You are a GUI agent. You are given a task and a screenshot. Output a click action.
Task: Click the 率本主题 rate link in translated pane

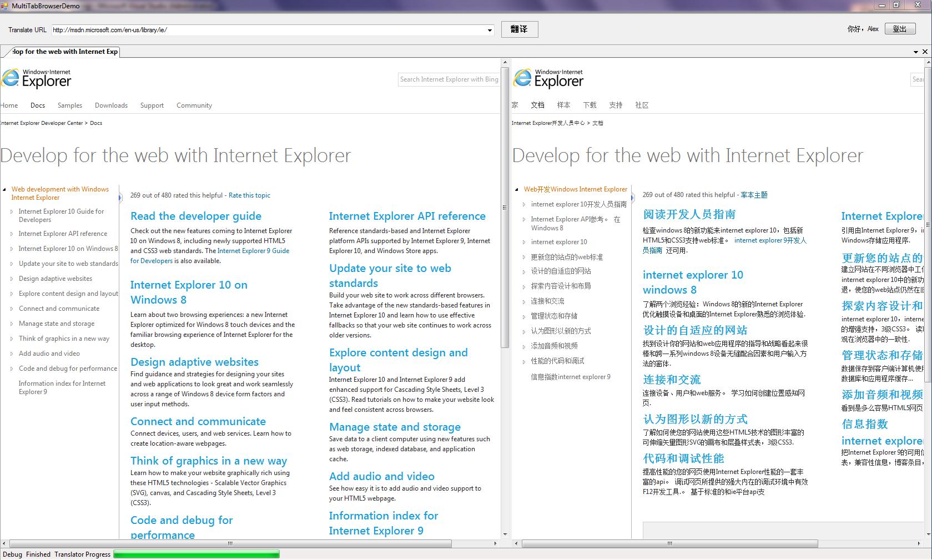coord(754,195)
